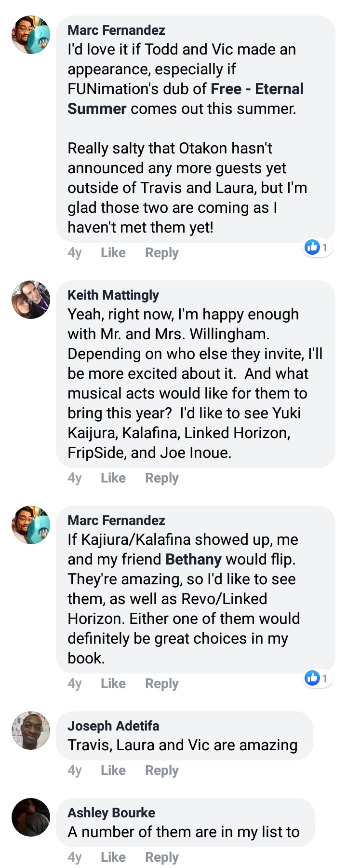
Task: Reply to Keith Mattingly's comment
Action: (162, 478)
